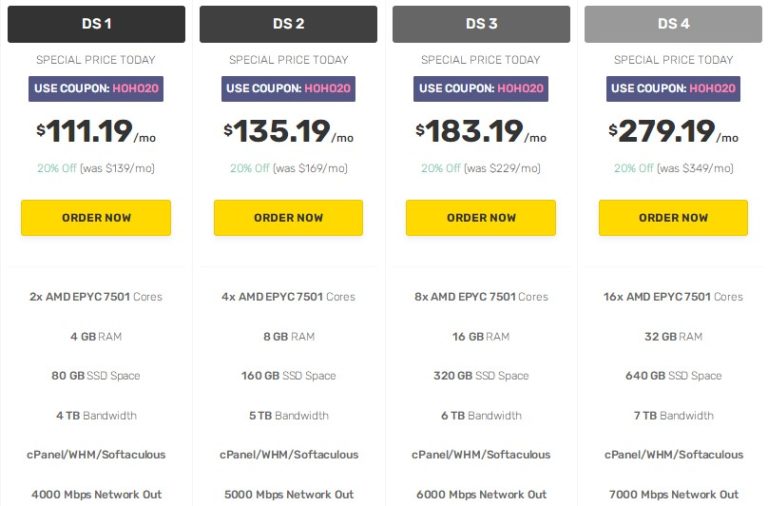The image size is (768, 506).
Task: Click the coupon badge under DS 2
Action: [x=288, y=89]
